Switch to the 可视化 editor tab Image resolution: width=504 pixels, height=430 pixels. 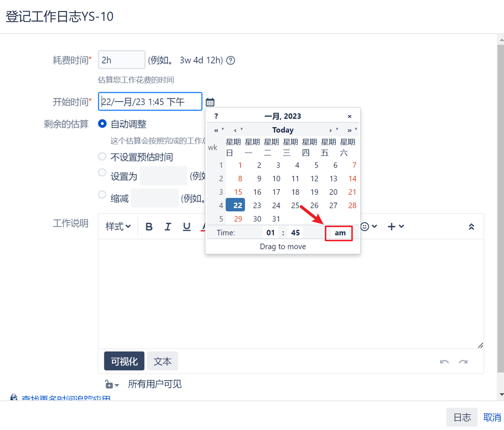[124, 361]
